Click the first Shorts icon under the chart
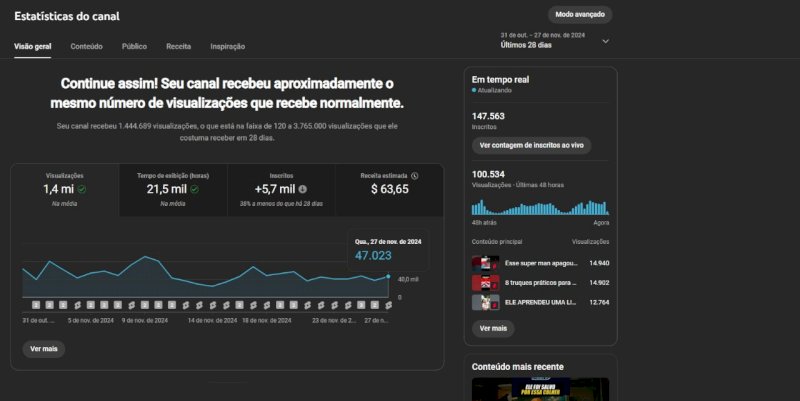800x401 pixels. pyautogui.click(x=77, y=305)
